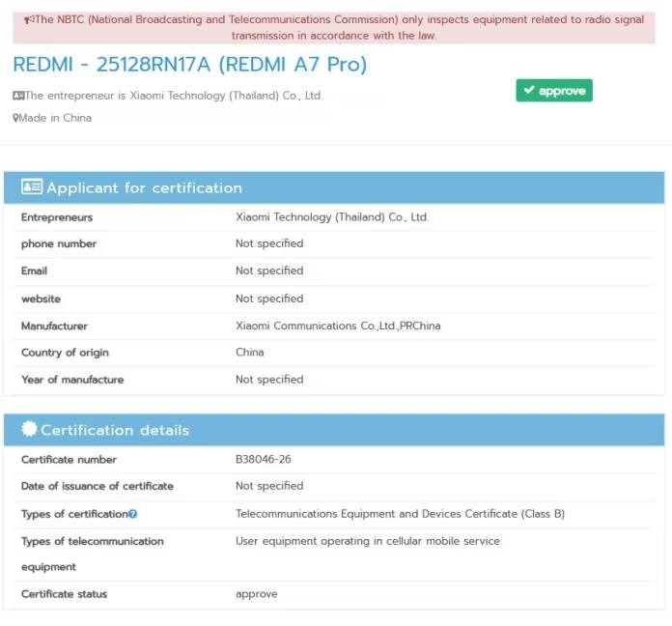Select the User equipment operating in cellular text
This screenshot has width=672, height=626.
367,541
